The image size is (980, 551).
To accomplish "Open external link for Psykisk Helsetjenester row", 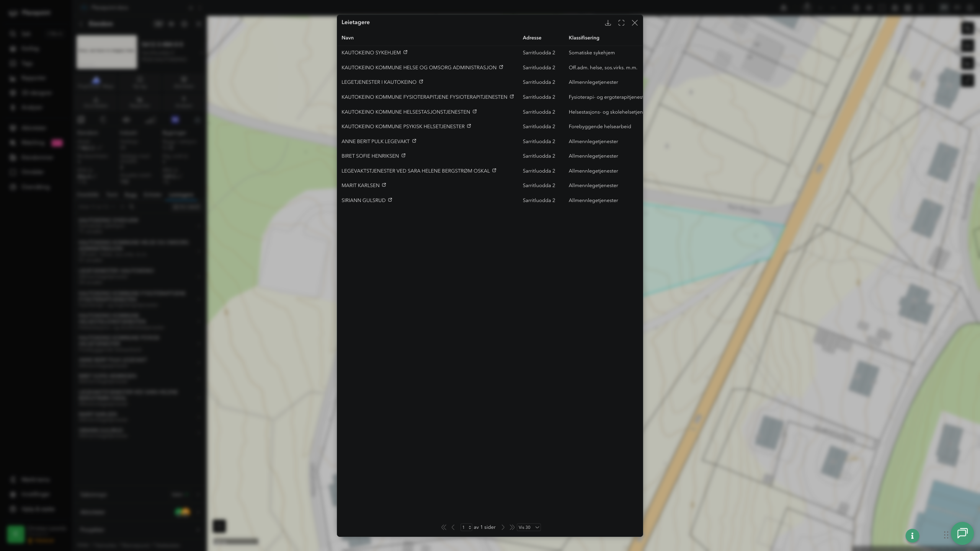I will click(x=469, y=126).
